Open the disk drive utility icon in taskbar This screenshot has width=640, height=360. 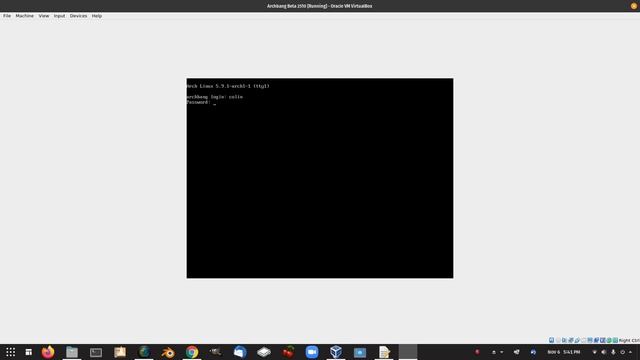tap(264, 352)
